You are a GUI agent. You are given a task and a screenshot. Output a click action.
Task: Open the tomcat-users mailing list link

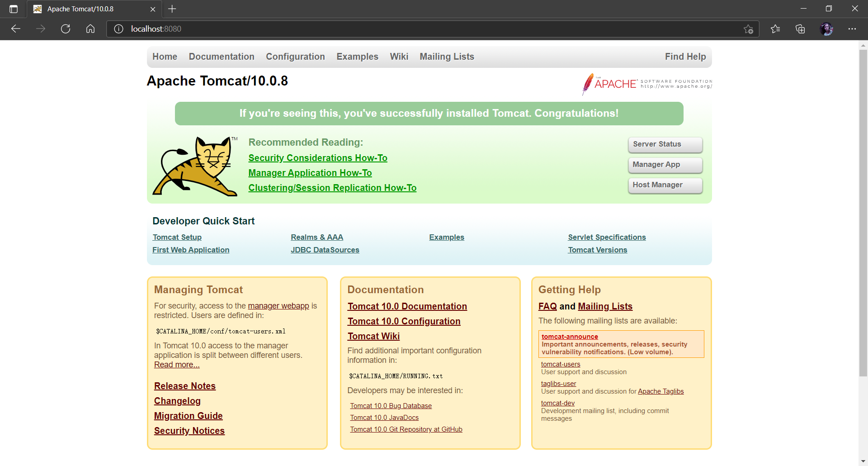click(x=561, y=364)
